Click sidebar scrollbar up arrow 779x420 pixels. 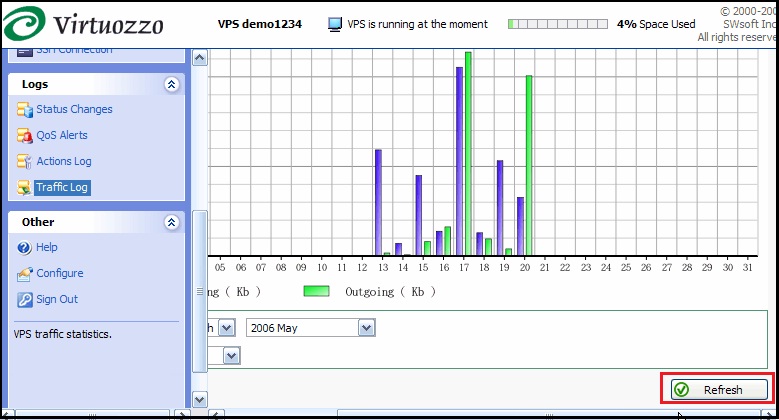[x=200, y=59]
